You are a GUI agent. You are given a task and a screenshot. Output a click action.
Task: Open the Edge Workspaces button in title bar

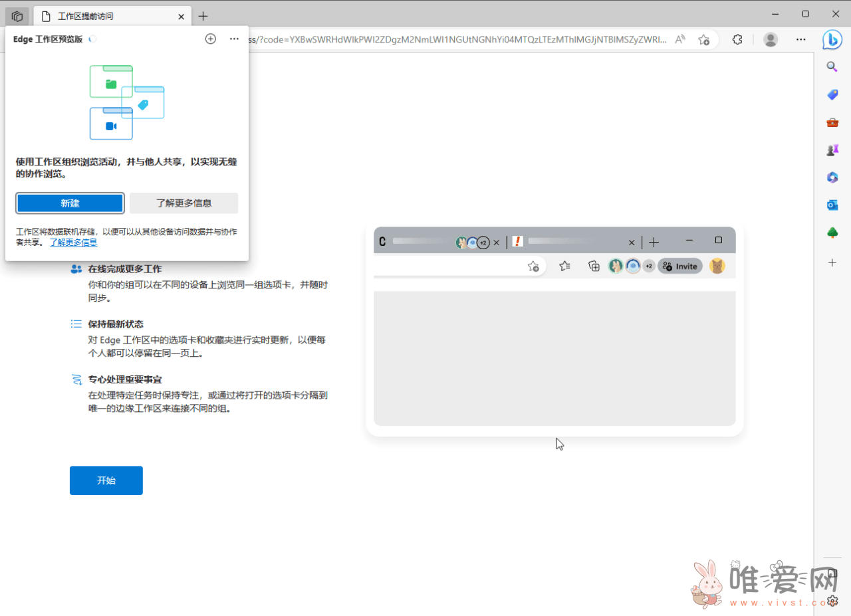pos(17,16)
